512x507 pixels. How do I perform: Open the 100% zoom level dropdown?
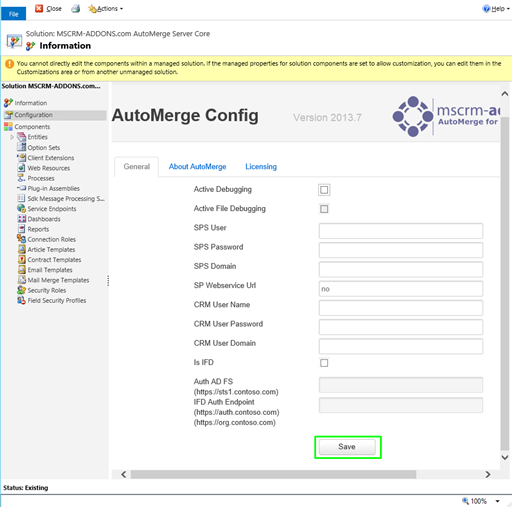point(497,501)
